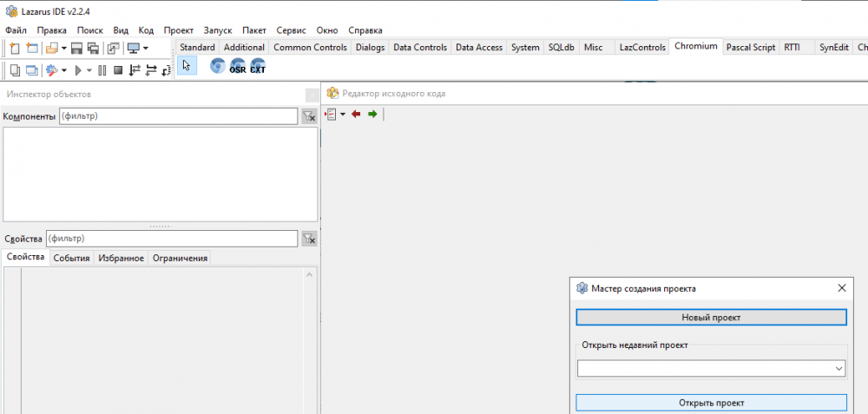Screen dimensions: 868x414
Task: Open the Запуск menu
Action: point(218,30)
